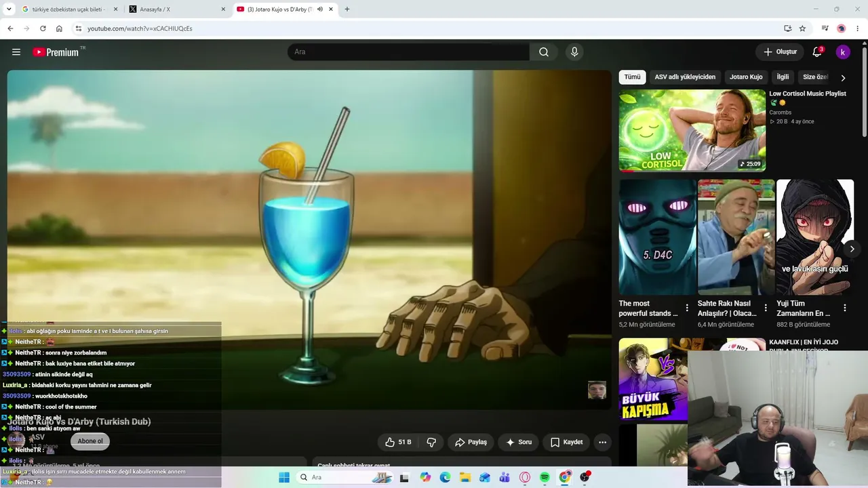The height and width of the screenshot is (488, 868).
Task: Open more actions menu under the video
Action: tap(602, 442)
